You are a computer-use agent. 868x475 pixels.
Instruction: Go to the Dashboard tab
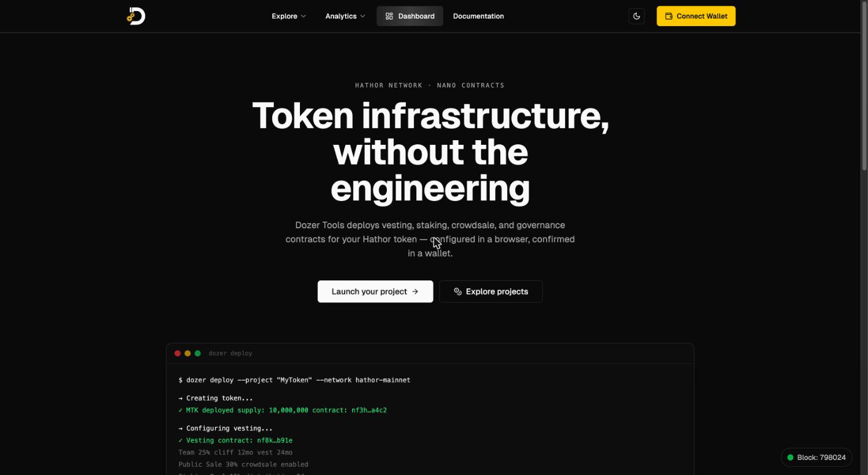click(x=410, y=16)
